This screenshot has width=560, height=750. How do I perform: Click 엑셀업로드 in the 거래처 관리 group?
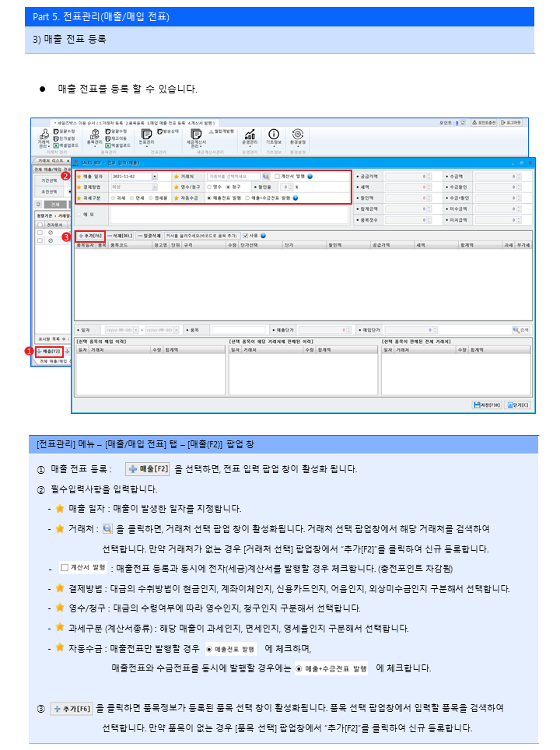pos(65,145)
